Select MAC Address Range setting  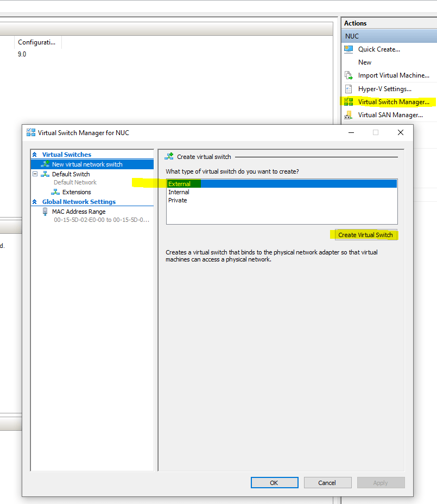79,212
